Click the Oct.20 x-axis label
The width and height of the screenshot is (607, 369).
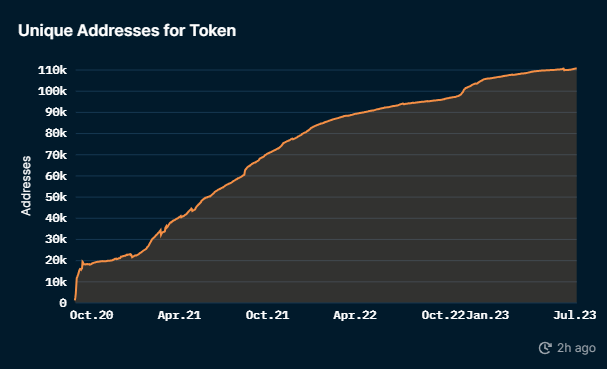click(92, 315)
